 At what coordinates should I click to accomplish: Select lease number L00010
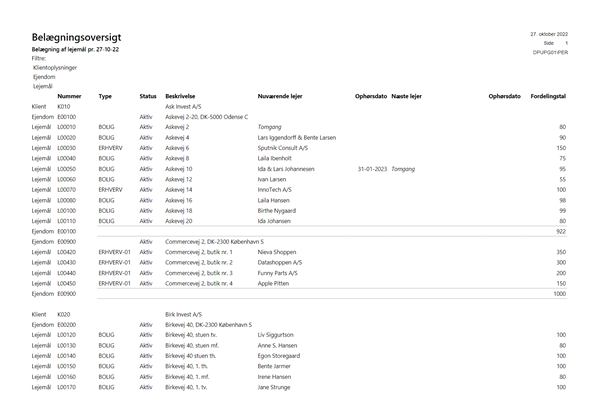(x=67, y=127)
